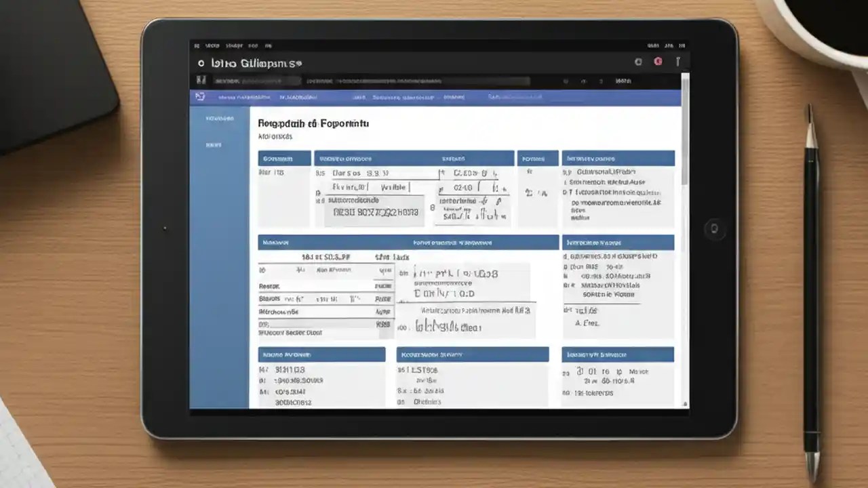This screenshot has height=488, width=868.
Task: Select the bookmark icon left of the address bar
Action: tap(201, 79)
